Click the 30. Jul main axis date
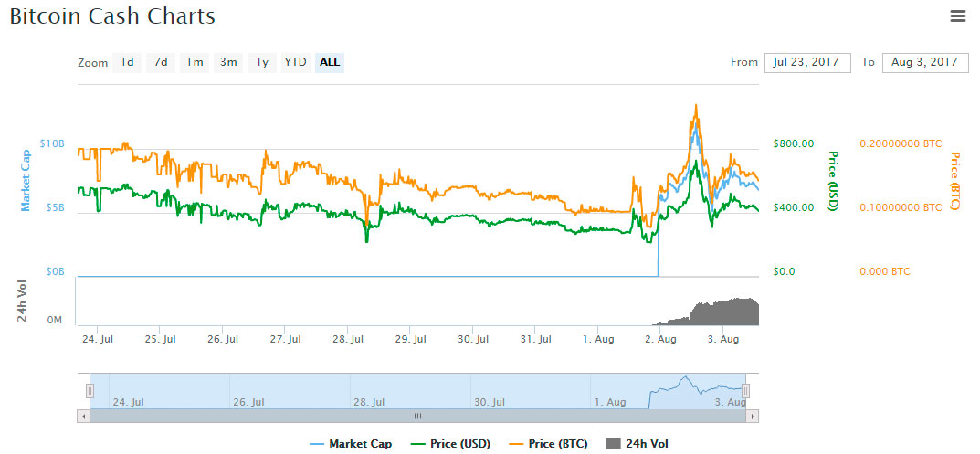This screenshot has height=454, width=980. [x=473, y=339]
